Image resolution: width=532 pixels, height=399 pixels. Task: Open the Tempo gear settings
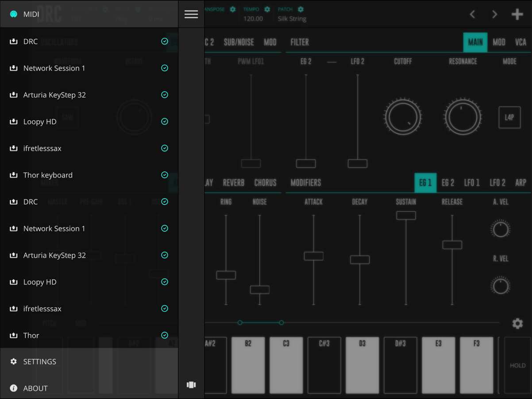pos(267,9)
